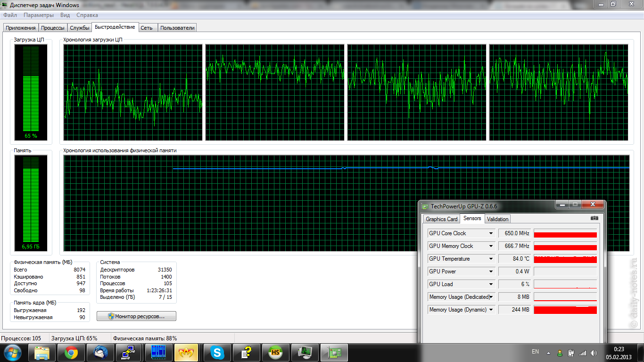Click the GPU Temperature red sensor graph
This screenshot has height=362, width=644.
coord(565,259)
